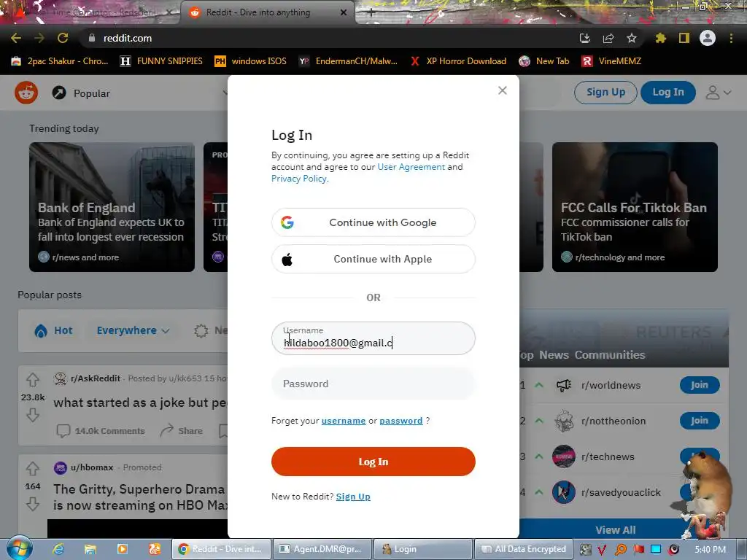This screenshot has height=560, width=747.
Task: Open the Chrome three-dot menu
Action: coord(731,38)
